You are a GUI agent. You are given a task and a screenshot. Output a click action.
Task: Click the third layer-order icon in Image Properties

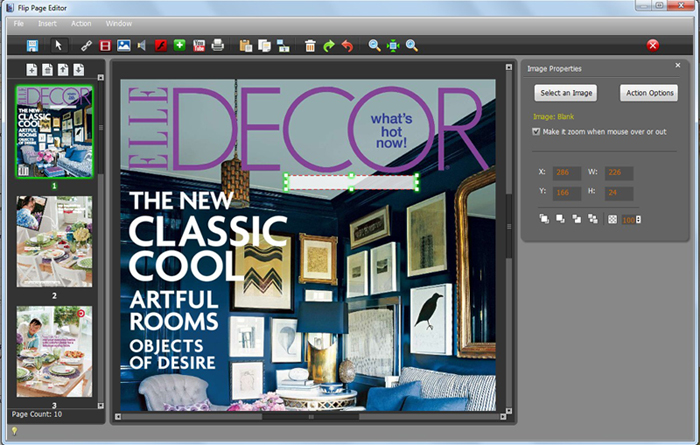[x=576, y=219]
